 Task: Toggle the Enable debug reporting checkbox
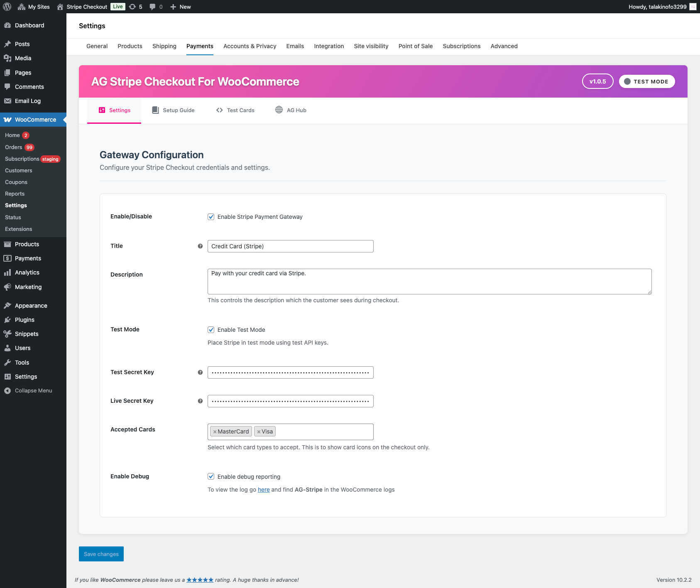click(211, 477)
